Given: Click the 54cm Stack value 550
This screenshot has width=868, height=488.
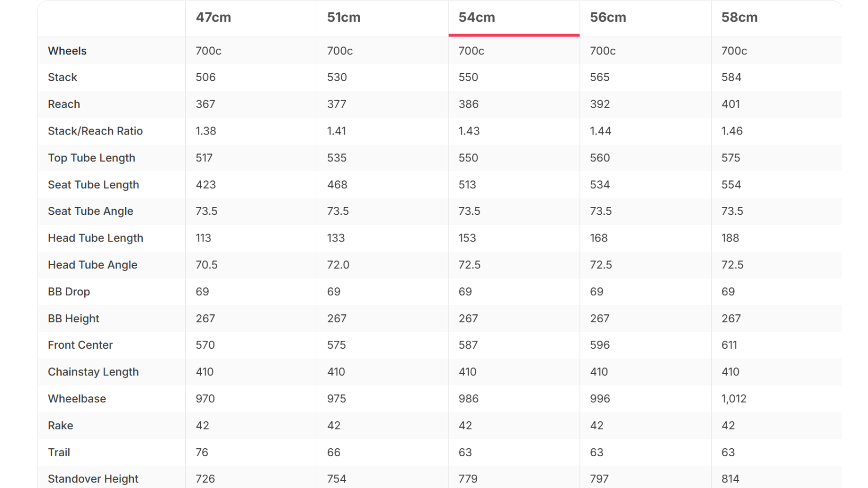Looking at the screenshot, I should click(468, 77).
